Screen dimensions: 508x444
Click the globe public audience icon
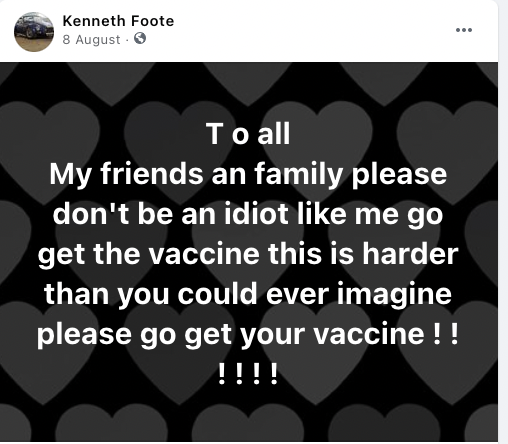[140, 39]
